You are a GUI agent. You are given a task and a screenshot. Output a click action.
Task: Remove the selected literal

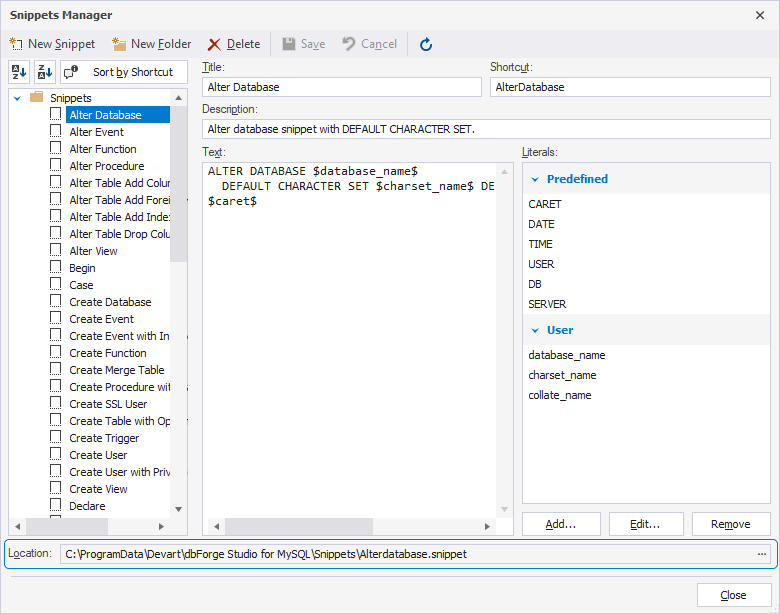pos(731,524)
